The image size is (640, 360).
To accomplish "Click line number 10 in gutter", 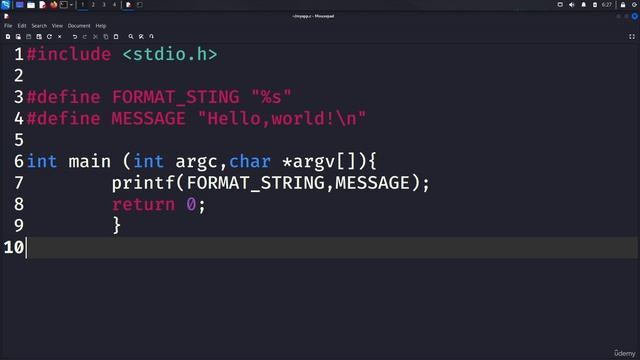I will click(x=13, y=247).
